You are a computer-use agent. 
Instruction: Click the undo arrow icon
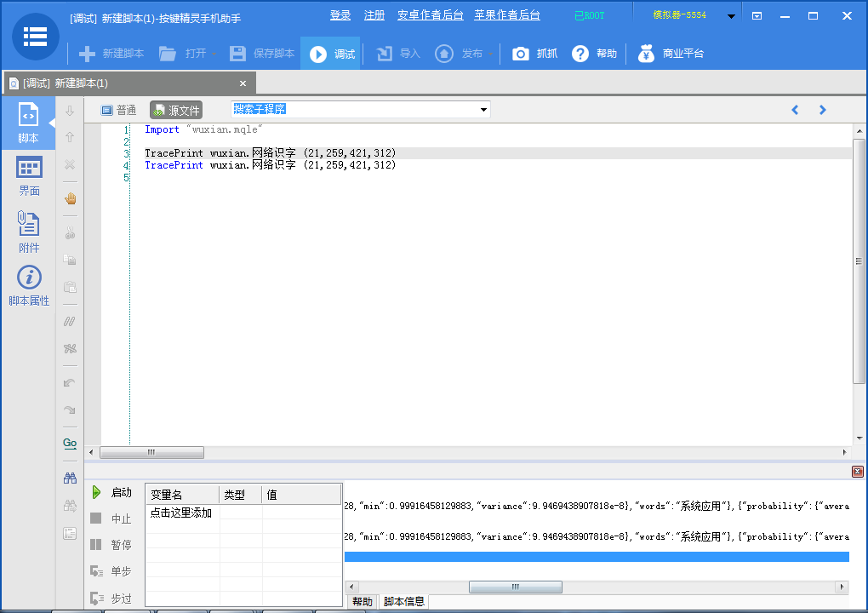70,382
